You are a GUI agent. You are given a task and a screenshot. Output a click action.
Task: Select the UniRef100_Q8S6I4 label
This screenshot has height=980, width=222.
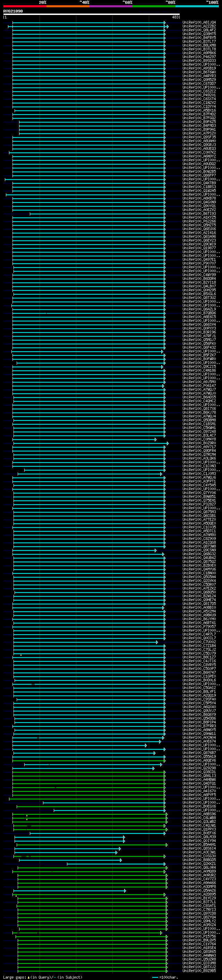199,848
